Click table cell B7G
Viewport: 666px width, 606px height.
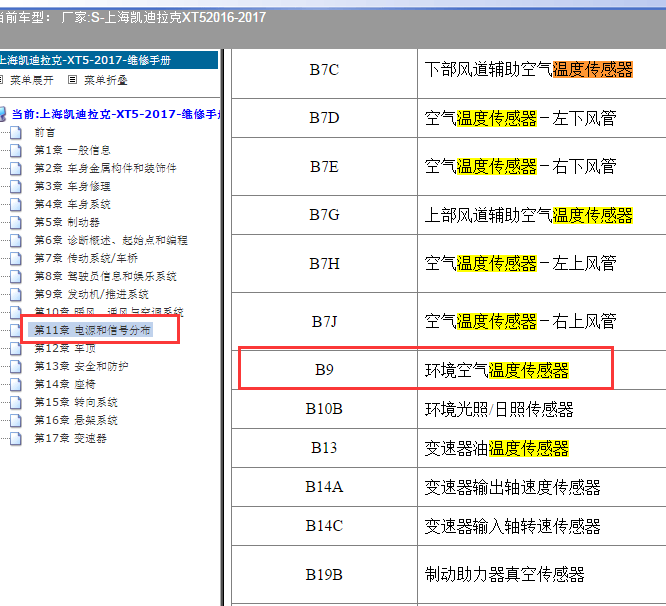point(325,215)
